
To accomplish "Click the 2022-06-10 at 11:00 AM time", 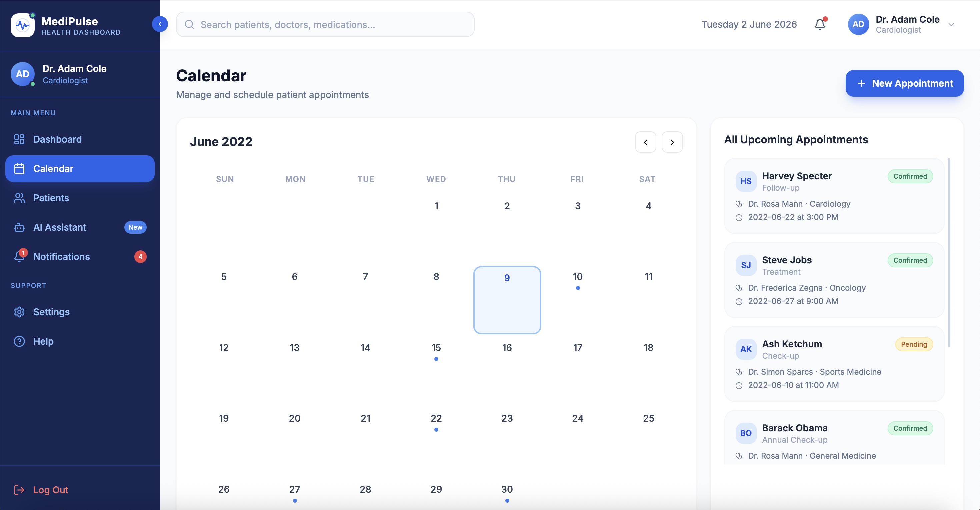I will point(793,385).
